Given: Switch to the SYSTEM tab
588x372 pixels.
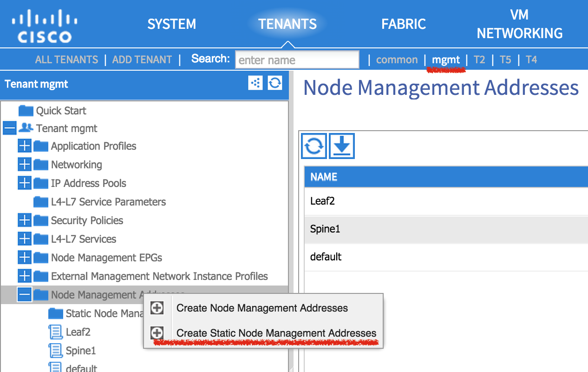Looking at the screenshot, I should point(171,24).
